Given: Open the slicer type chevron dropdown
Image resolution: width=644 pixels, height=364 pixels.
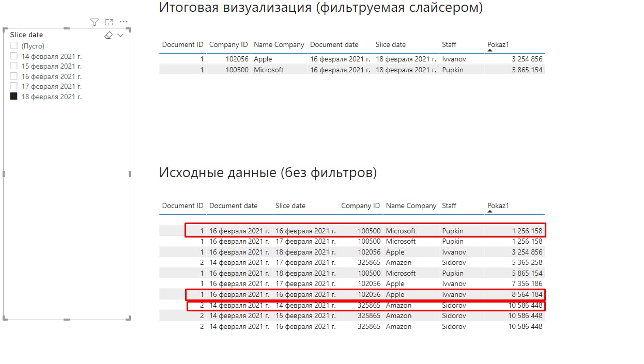Looking at the screenshot, I should tap(120, 35).
